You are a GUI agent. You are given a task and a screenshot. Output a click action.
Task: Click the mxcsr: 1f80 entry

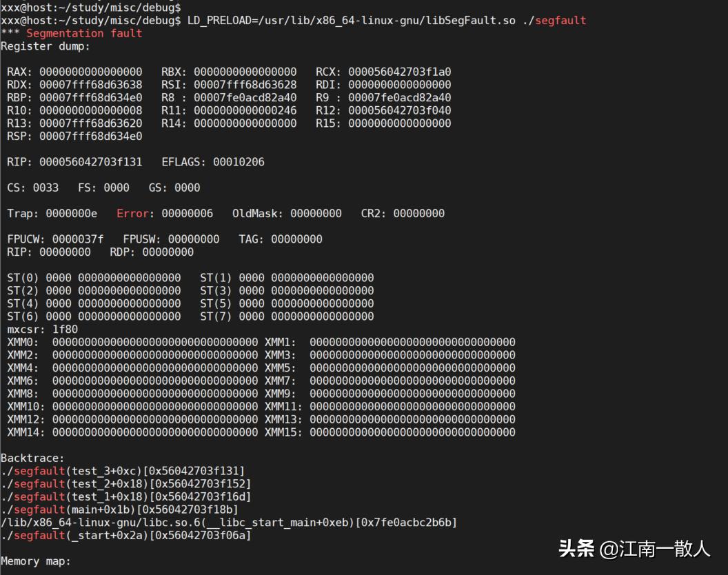coord(43,330)
